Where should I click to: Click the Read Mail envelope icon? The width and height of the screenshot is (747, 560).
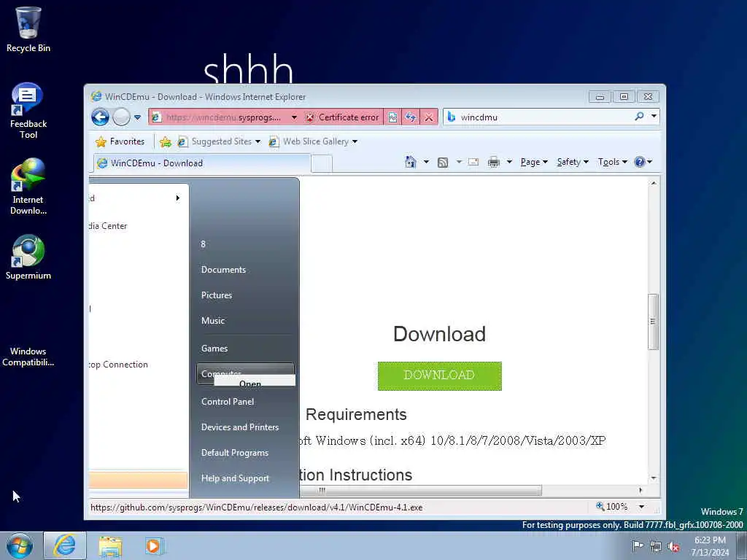tap(473, 162)
